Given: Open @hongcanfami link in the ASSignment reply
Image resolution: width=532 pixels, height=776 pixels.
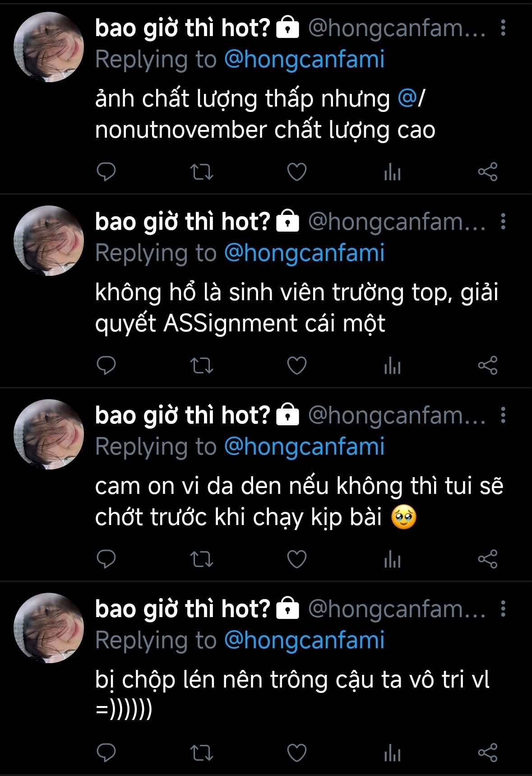Looking at the screenshot, I should click(x=304, y=253).
